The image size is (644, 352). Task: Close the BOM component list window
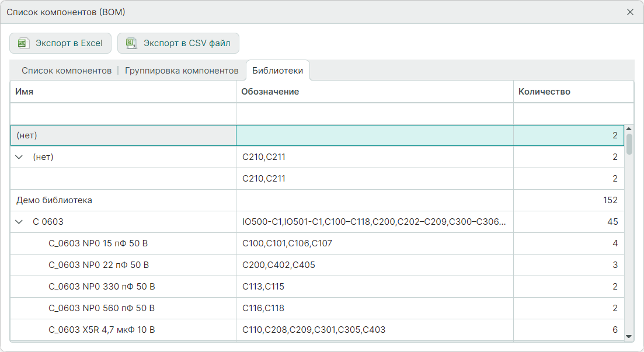coord(630,12)
